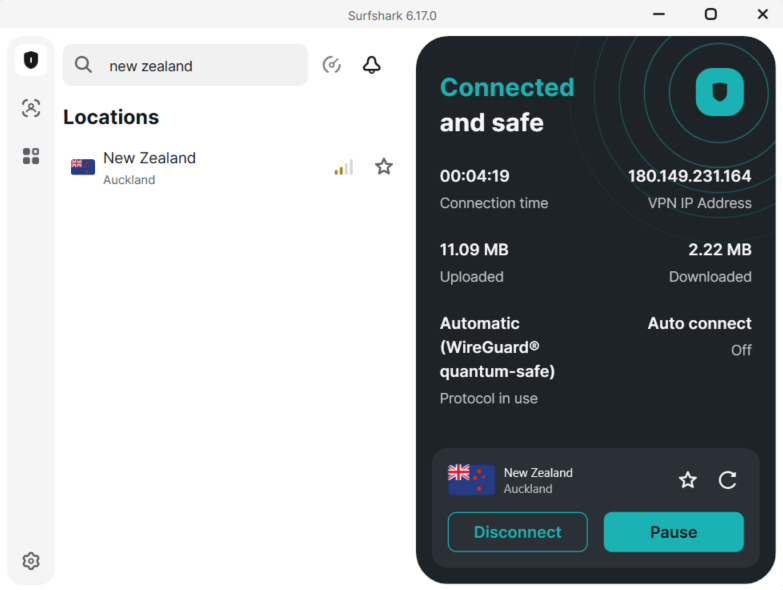Click the VPN IP address 180.149.231.164
783x590 pixels.
(x=689, y=176)
